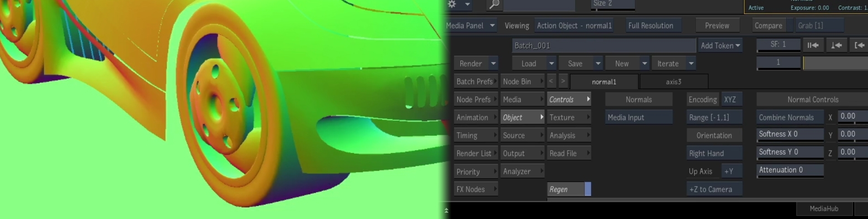
Task: Open the Iterate dropdown arrow
Action: 691,63
